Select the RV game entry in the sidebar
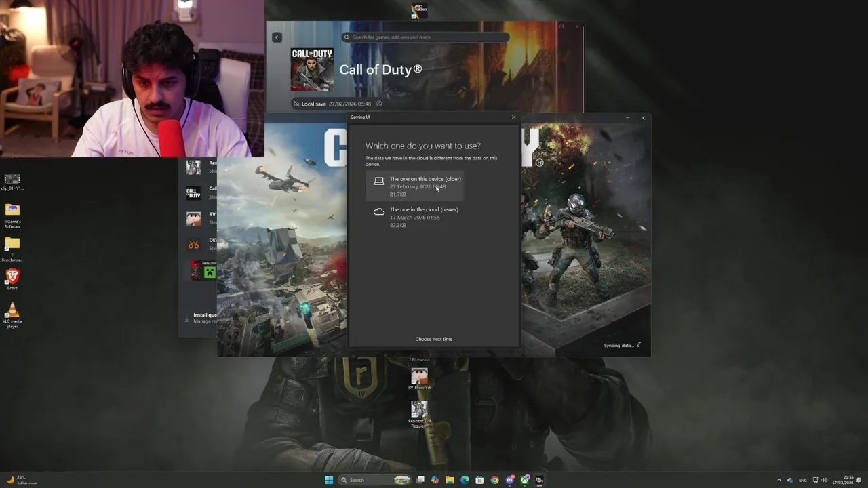 point(201,218)
